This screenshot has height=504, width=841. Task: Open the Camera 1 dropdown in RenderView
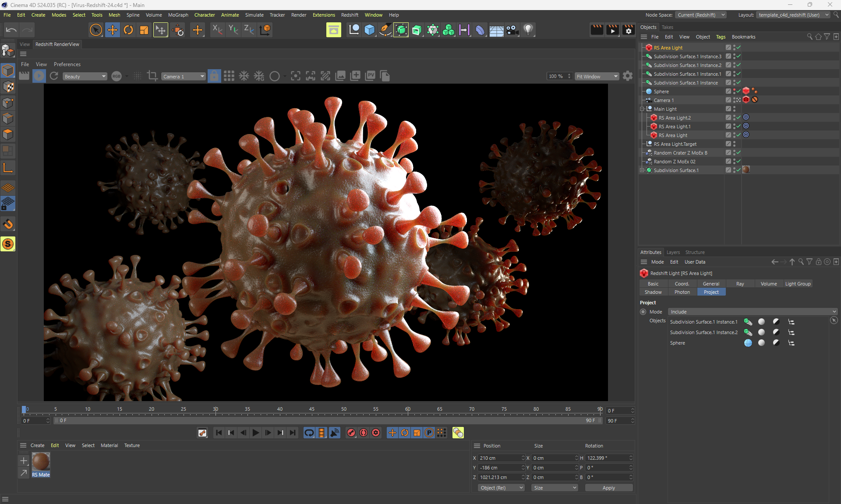pyautogui.click(x=183, y=77)
